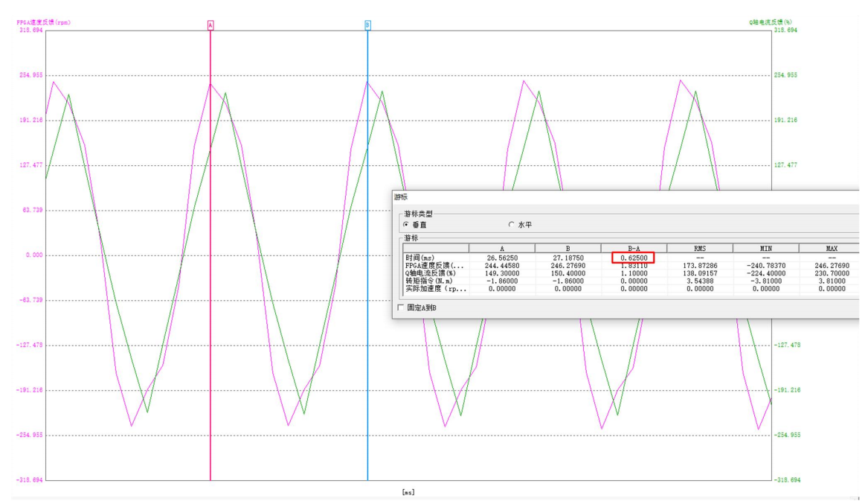
Task: Click the highlighted 0.62500 B-A time cell
Action: point(633,258)
